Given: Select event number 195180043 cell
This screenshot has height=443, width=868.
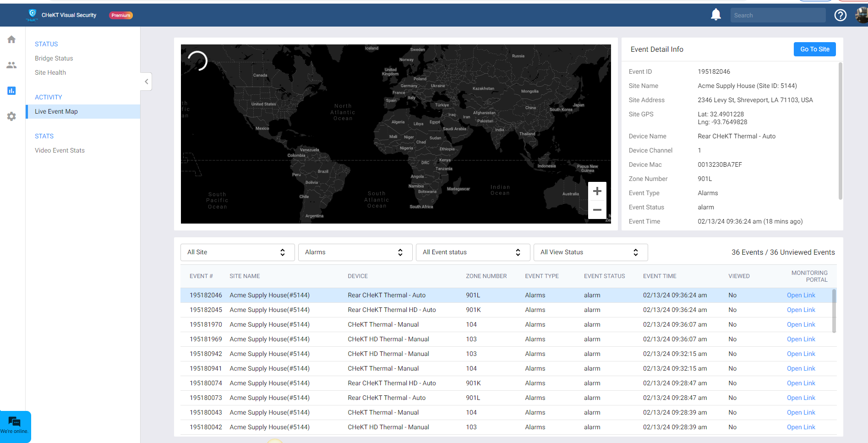Looking at the screenshot, I should (x=206, y=412).
